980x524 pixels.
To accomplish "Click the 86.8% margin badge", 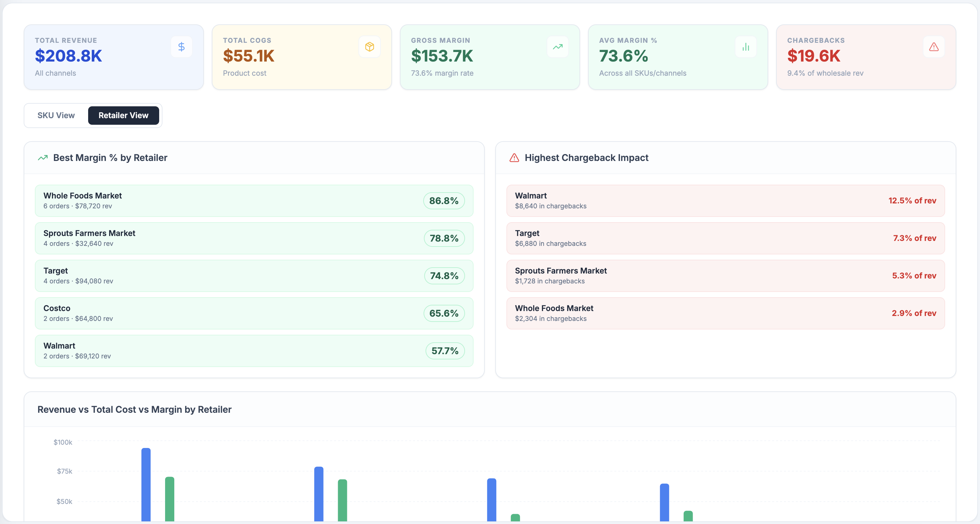I will [444, 201].
